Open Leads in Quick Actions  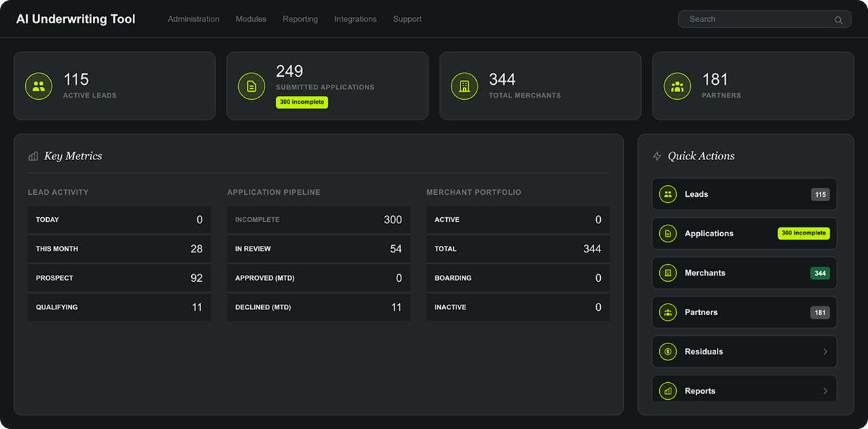click(x=745, y=194)
